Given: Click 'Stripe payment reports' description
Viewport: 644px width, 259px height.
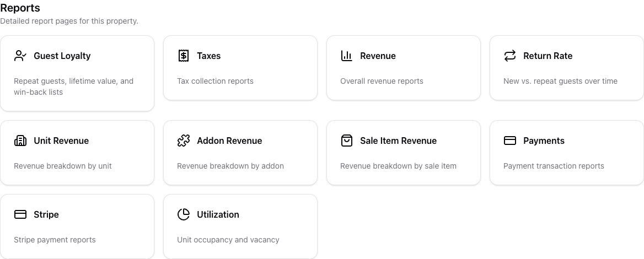Looking at the screenshot, I should pos(55,240).
